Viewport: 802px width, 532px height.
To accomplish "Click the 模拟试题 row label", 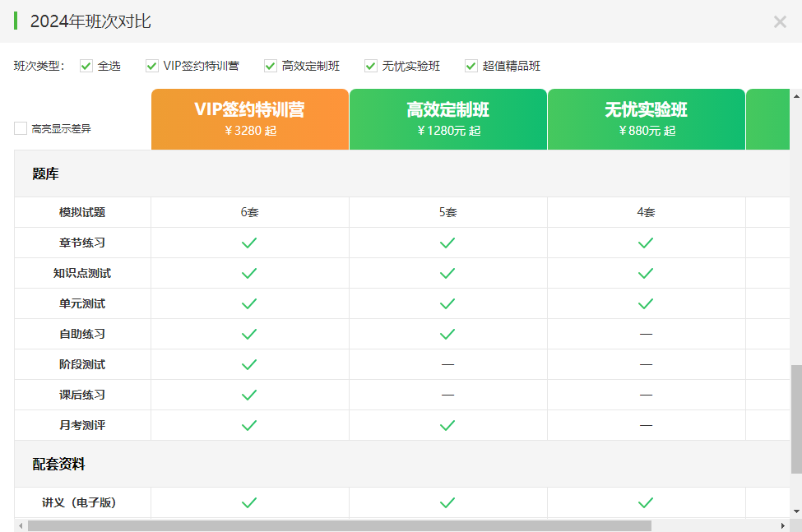I will (x=82, y=213).
